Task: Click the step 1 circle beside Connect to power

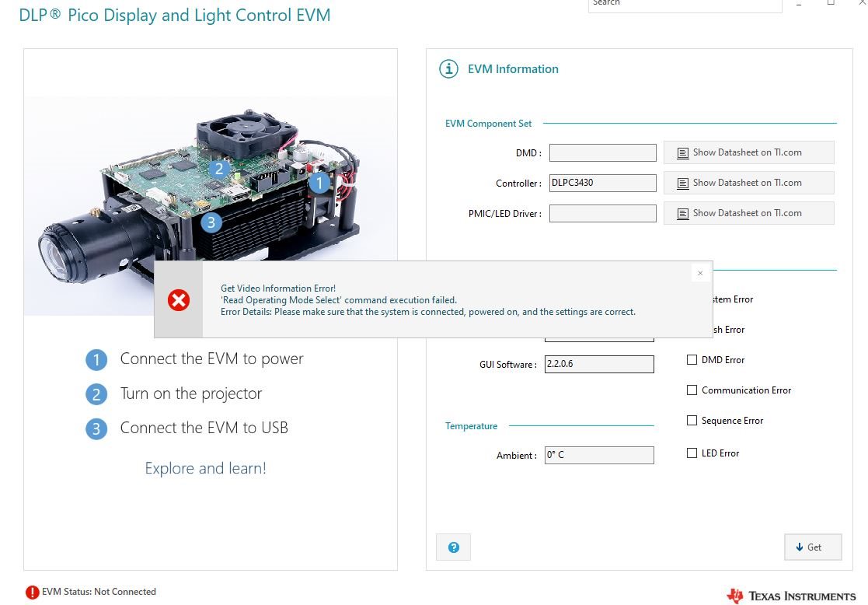Action: point(96,359)
